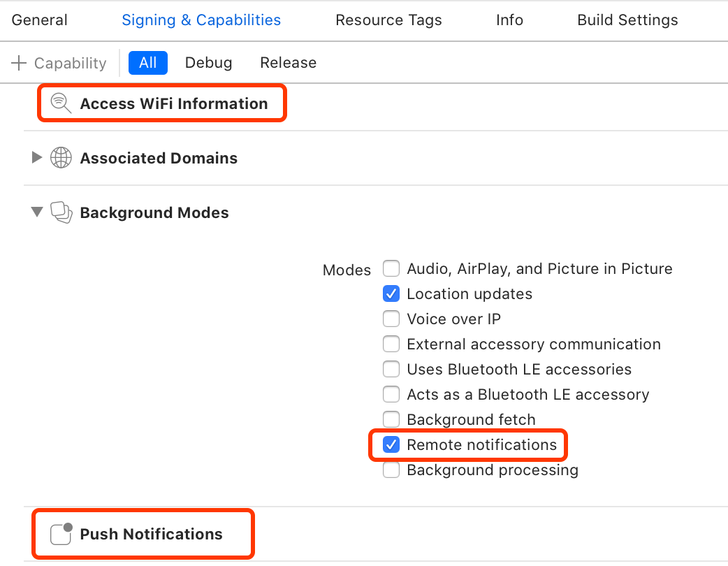This screenshot has width=728, height=566.
Task: Collapse the Background Modes section
Action: (x=37, y=212)
